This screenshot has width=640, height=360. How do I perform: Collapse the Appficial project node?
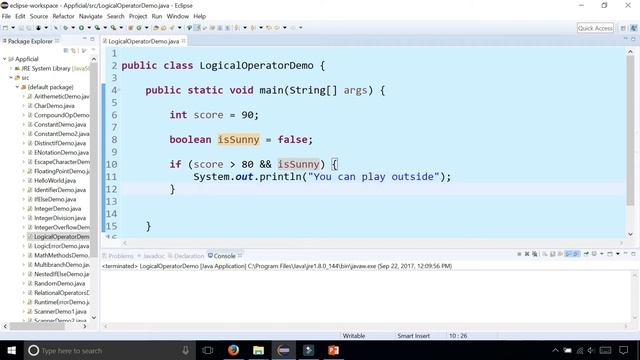point(4,59)
